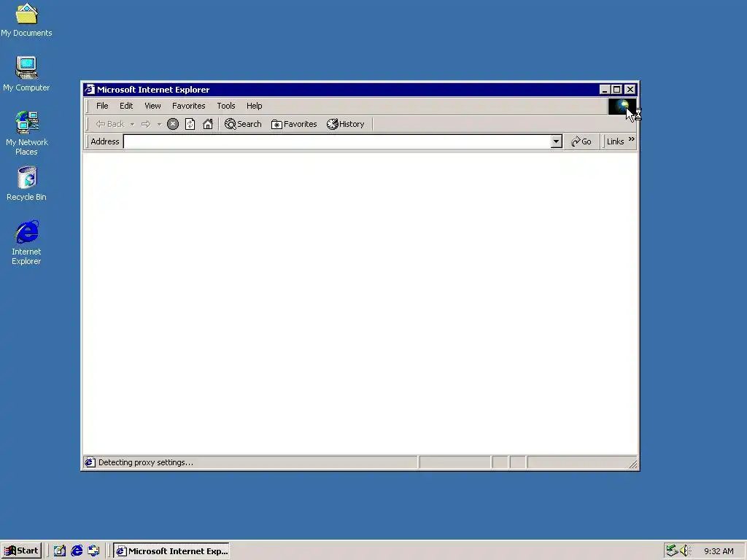Minimize the Internet Explorer window
747x560 pixels.
(x=605, y=90)
